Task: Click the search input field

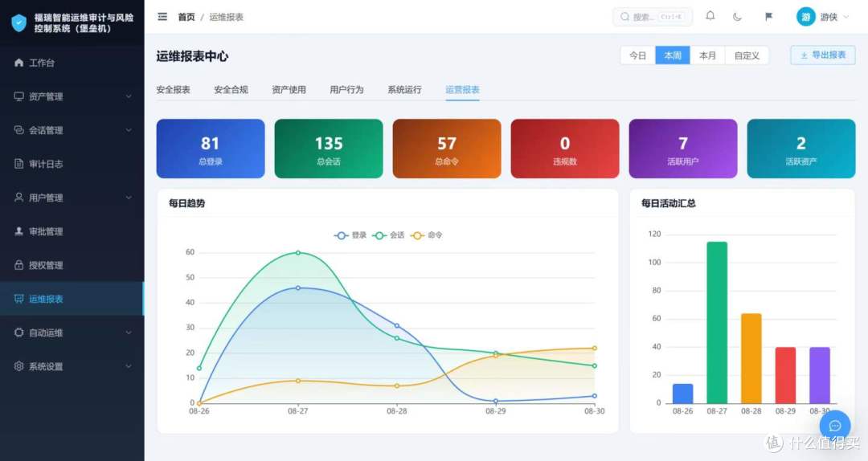Action: coord(652,17)
